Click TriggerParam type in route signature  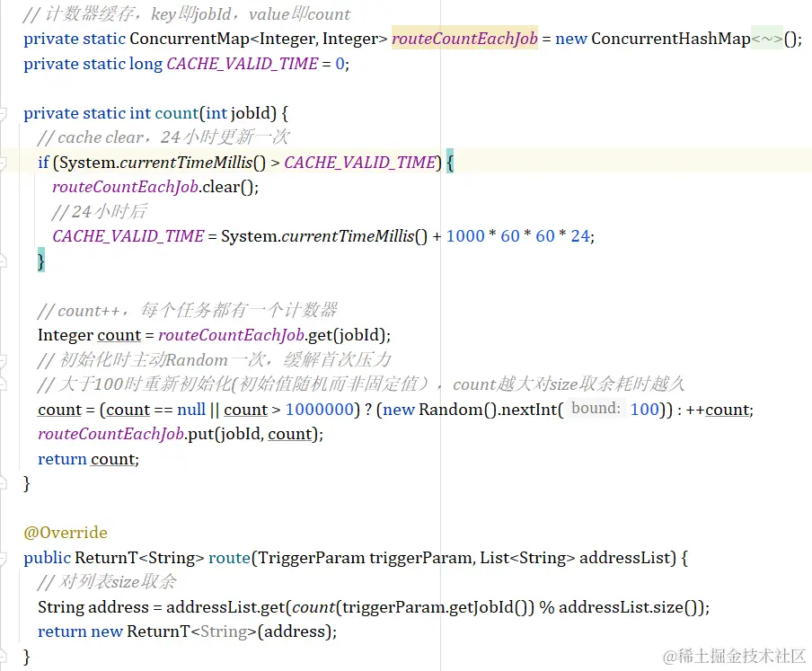coord(311,558)
